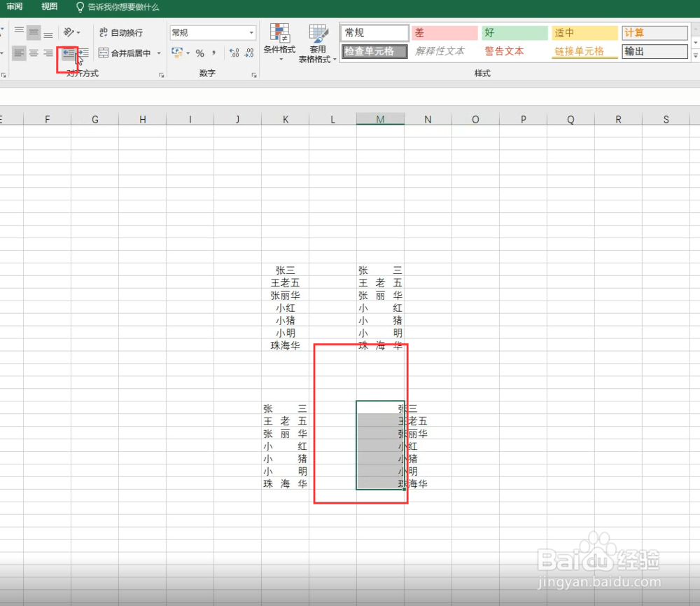Image resolution: width=700 pixels, height=606 pixels.
Task: Open the number format dialog launcher
Action: 254,75
